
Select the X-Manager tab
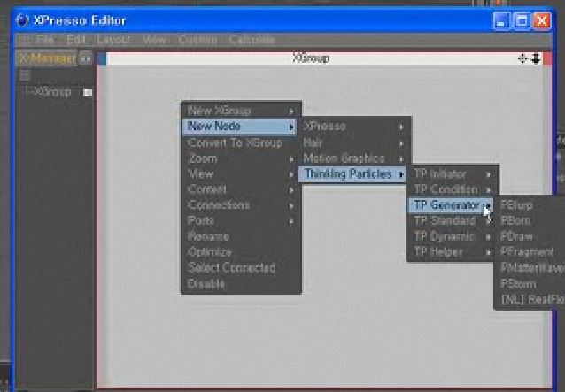click(x=46, y=58)
